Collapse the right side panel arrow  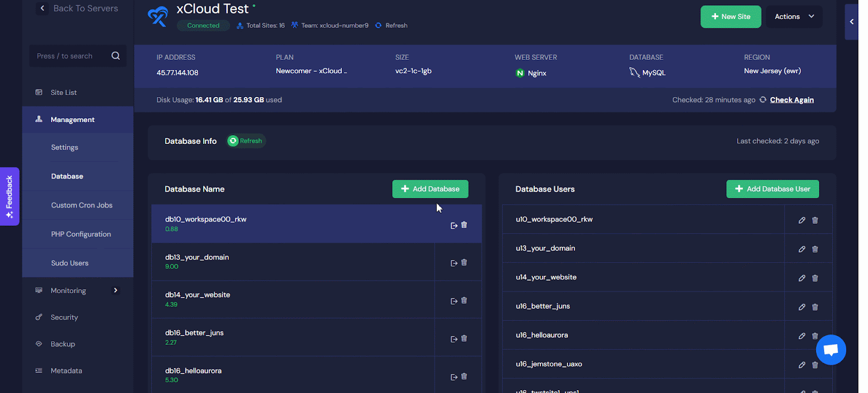coord(851,22)
